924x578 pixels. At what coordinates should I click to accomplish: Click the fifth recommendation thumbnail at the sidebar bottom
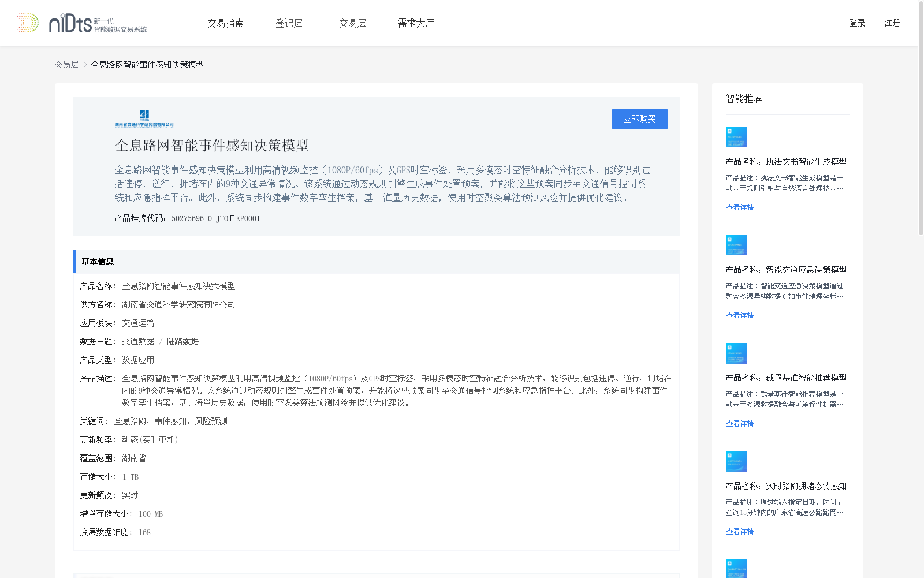[736, 568]
